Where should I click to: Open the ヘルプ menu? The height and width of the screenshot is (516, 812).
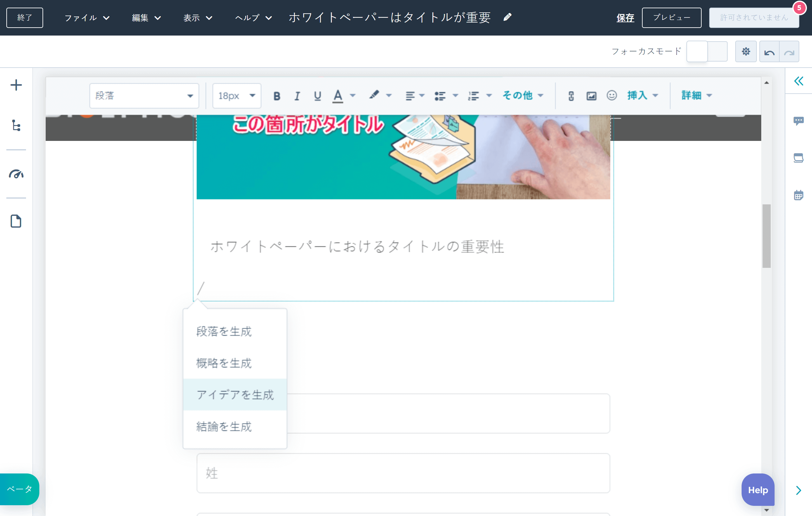(253, 17)
